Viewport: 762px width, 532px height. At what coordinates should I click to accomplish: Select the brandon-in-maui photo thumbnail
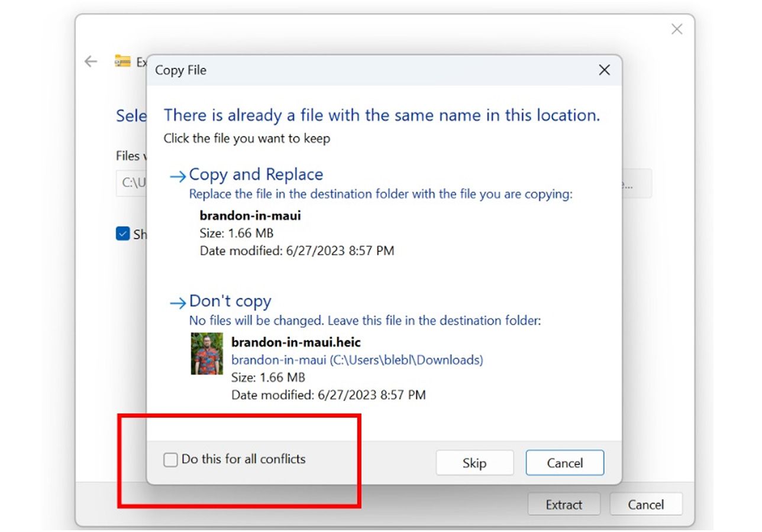click(206, 353)
